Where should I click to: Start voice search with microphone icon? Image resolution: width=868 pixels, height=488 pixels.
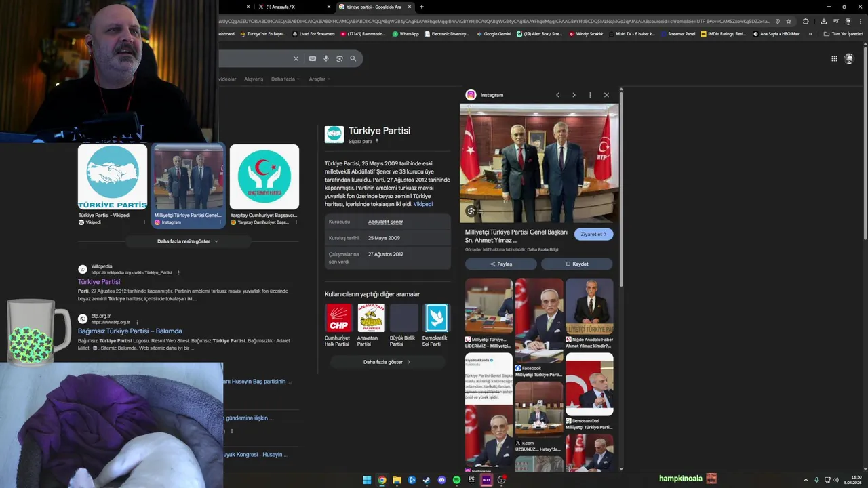pyautogui.click(x=326, y=59)
